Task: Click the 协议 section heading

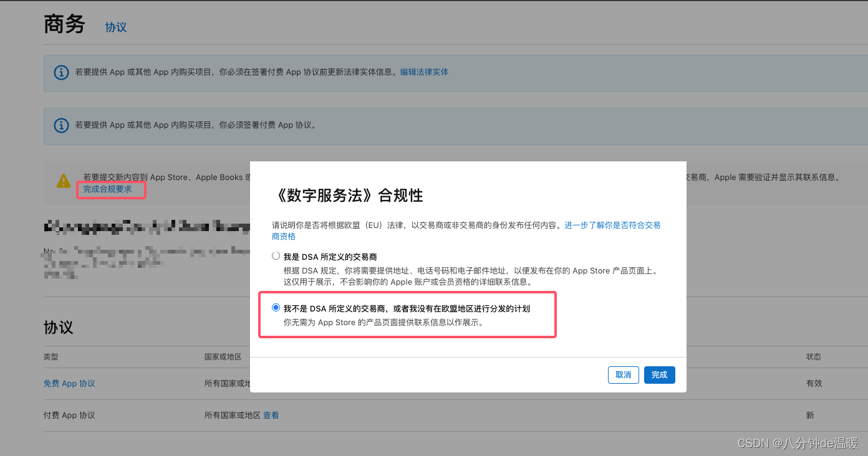Action: click(59, 327)
